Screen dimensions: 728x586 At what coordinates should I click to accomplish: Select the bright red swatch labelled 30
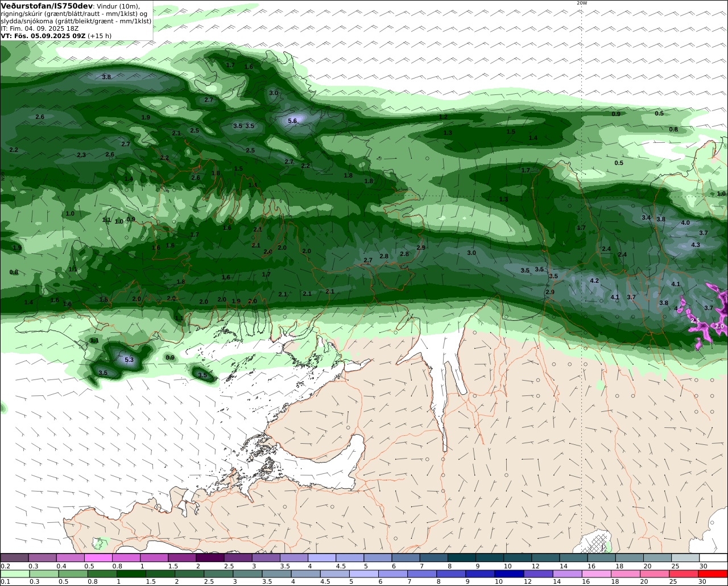pyautogui.click(x=713, y=573)
